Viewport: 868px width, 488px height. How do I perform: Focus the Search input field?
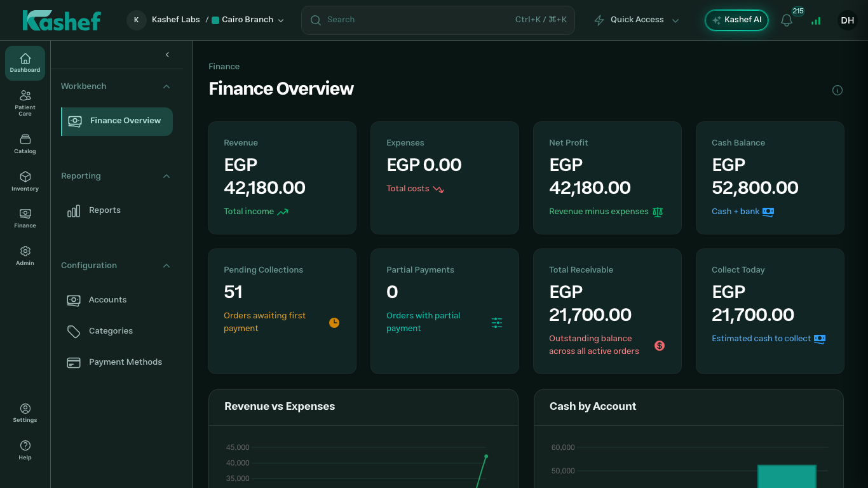(438, 20)
